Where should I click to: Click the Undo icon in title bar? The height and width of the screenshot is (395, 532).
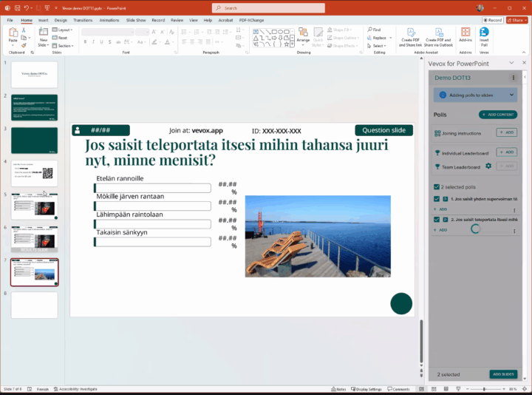(27, 8)
